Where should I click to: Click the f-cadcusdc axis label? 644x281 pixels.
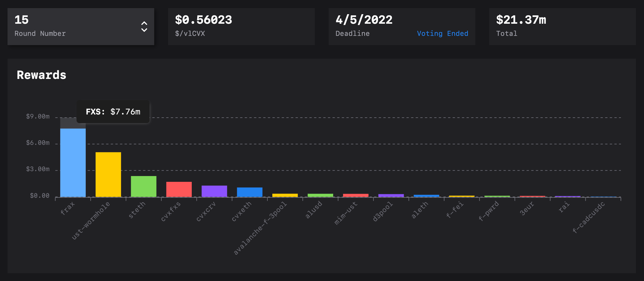[x=588, y=218]
